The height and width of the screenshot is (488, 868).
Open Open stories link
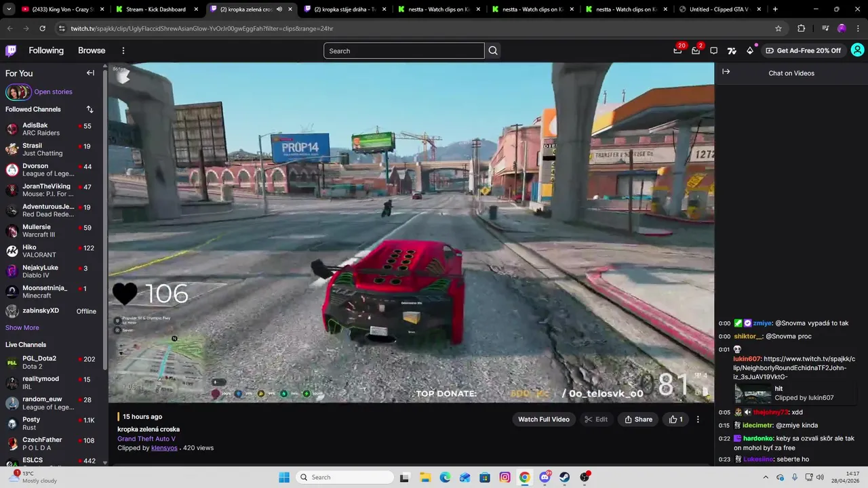pyautogui.click(x=53, y=92)
